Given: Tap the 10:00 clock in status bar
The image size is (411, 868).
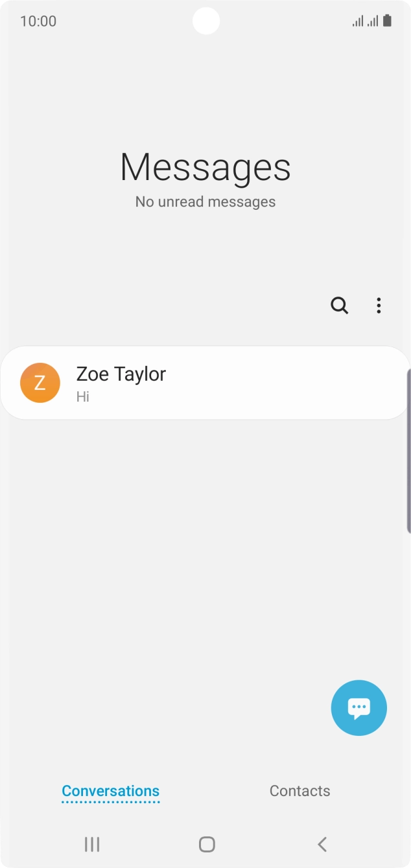Looking at the screenshot, I should (38, 21).
